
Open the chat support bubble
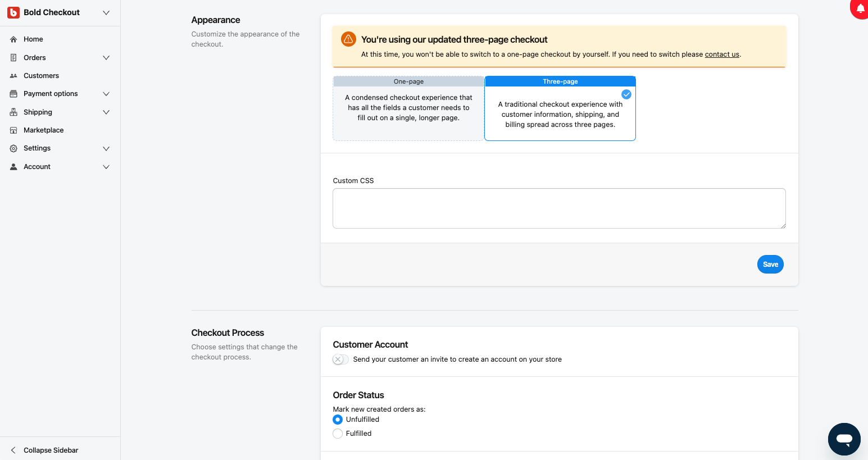[x=844, y=439]
